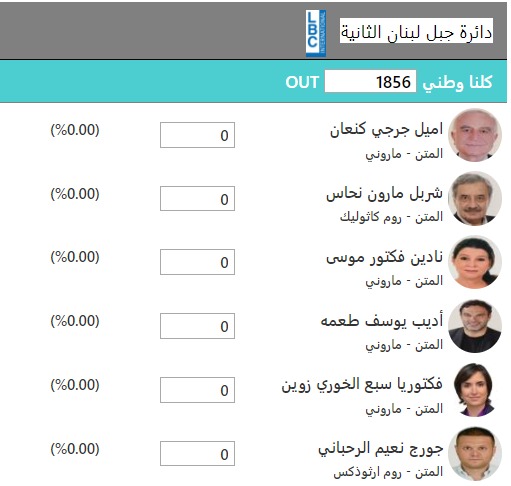Select photo of أديب يوسف طعمه
This screenshot has height=486, width=511.
coord(475,326)
